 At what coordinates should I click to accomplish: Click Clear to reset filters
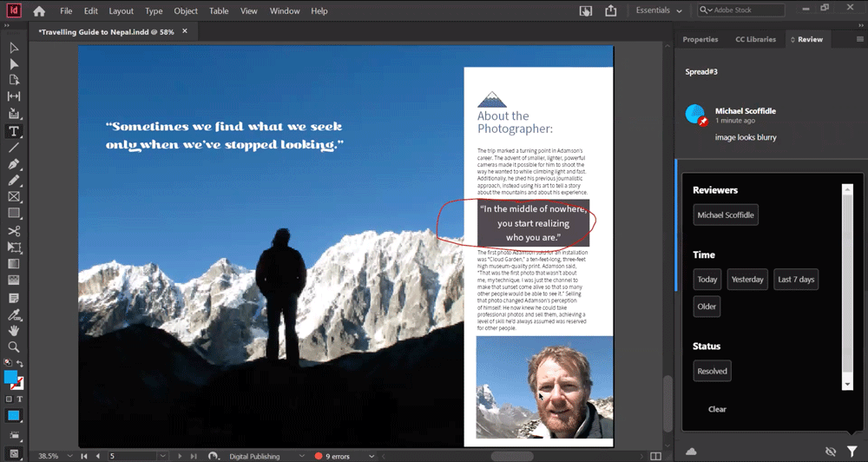[717, 409]
